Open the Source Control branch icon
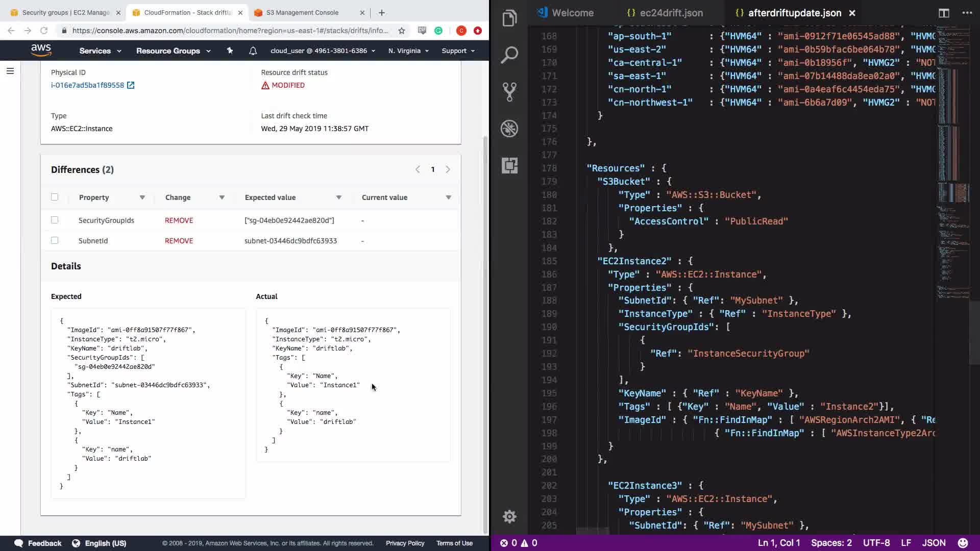The image size is (980, 551). point(509,92)
